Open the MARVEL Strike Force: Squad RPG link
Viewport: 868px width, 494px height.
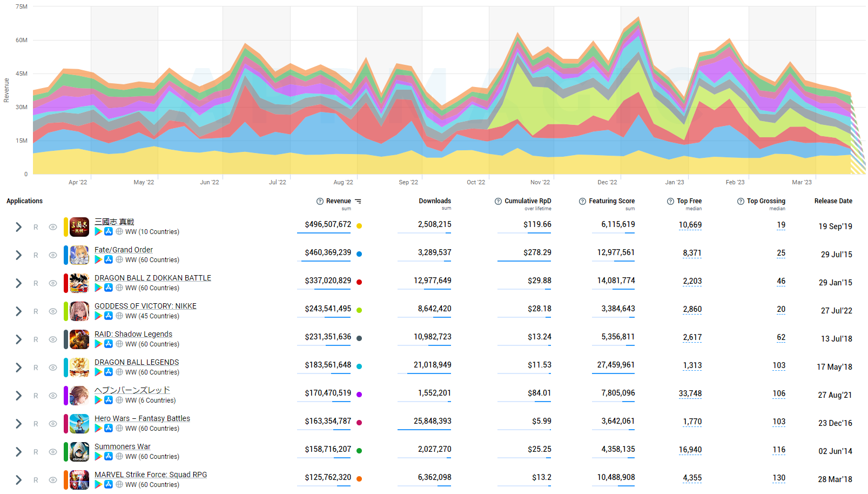pos(151,475)
